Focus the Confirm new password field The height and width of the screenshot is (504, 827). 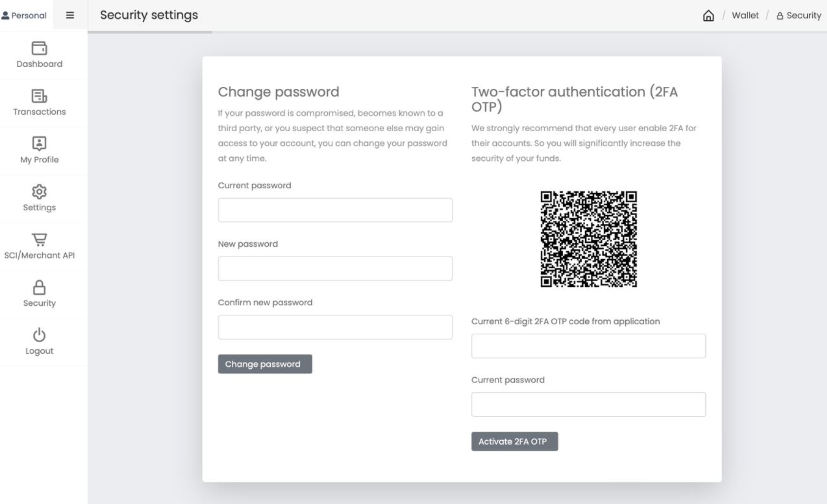click(335, 327)
